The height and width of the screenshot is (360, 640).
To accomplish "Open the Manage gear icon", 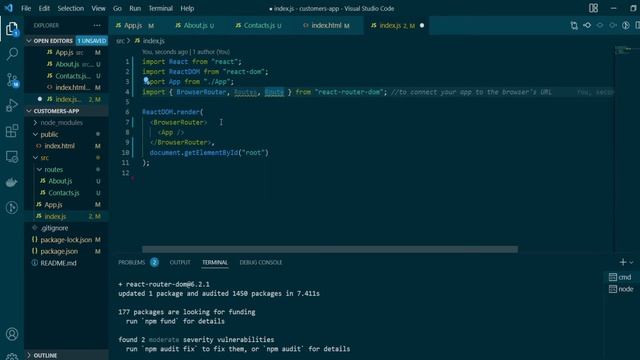I will (12, 357).
